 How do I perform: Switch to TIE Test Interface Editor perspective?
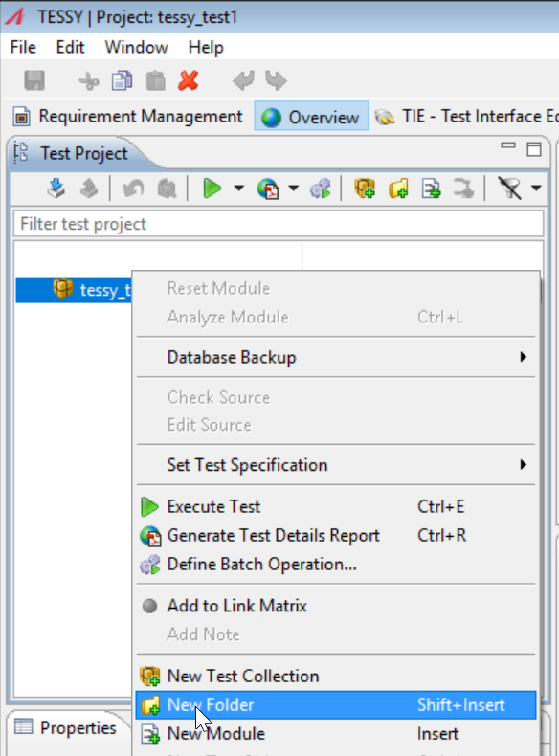tap(466, 116)
